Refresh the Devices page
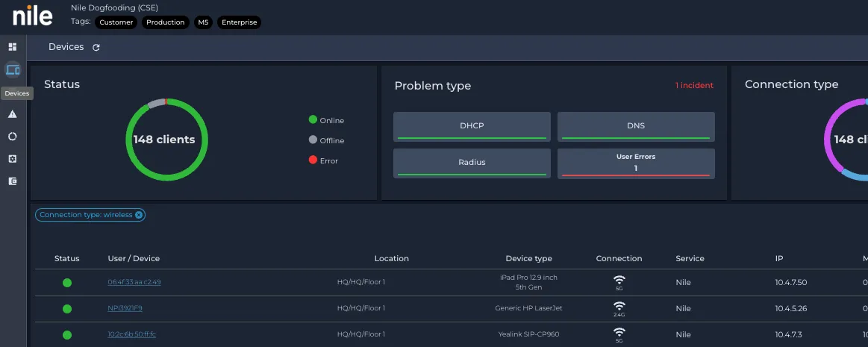 [96, 48]
